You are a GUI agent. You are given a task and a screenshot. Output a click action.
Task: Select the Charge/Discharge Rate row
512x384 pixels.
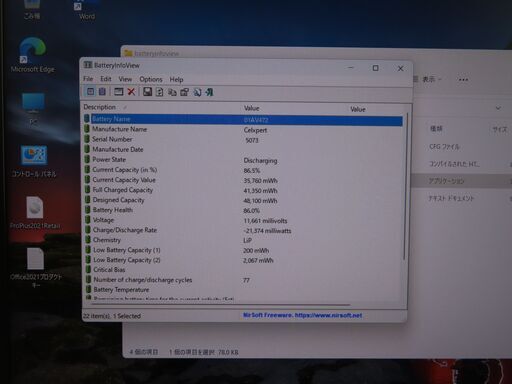click(x=243, y=230)
